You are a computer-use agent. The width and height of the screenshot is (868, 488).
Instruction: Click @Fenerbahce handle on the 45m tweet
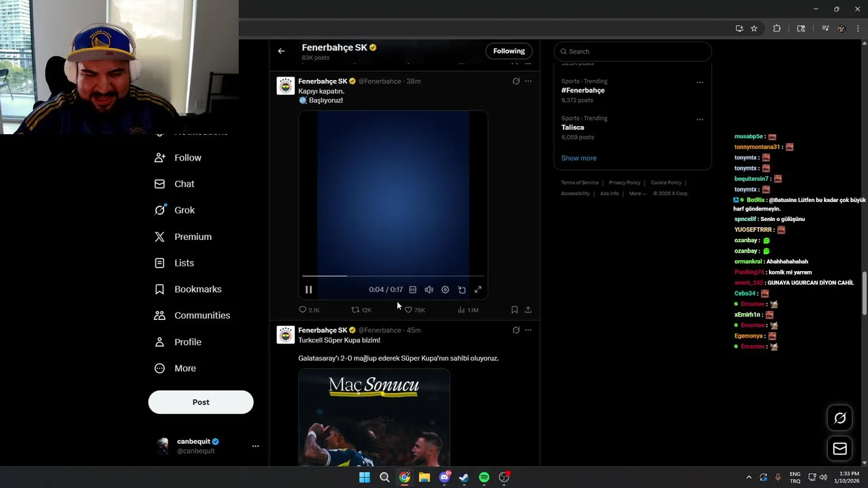(380, 330)
